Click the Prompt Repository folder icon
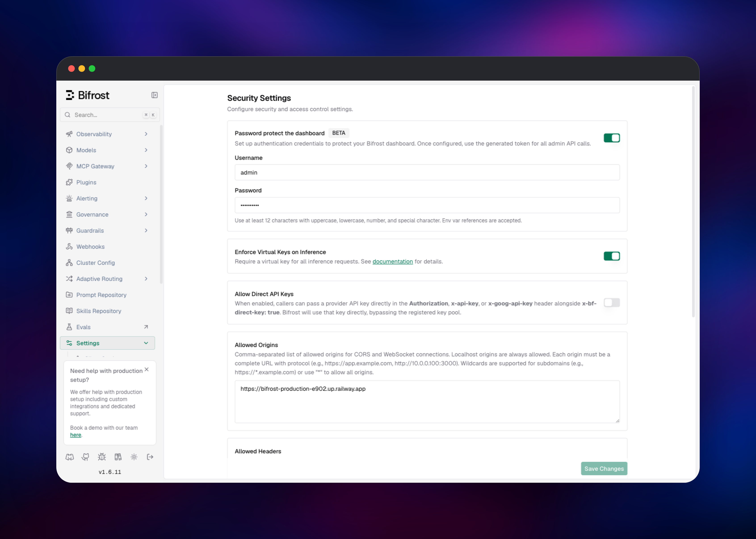The height and width of the screenshot is (539, 756). pos(69,295)
